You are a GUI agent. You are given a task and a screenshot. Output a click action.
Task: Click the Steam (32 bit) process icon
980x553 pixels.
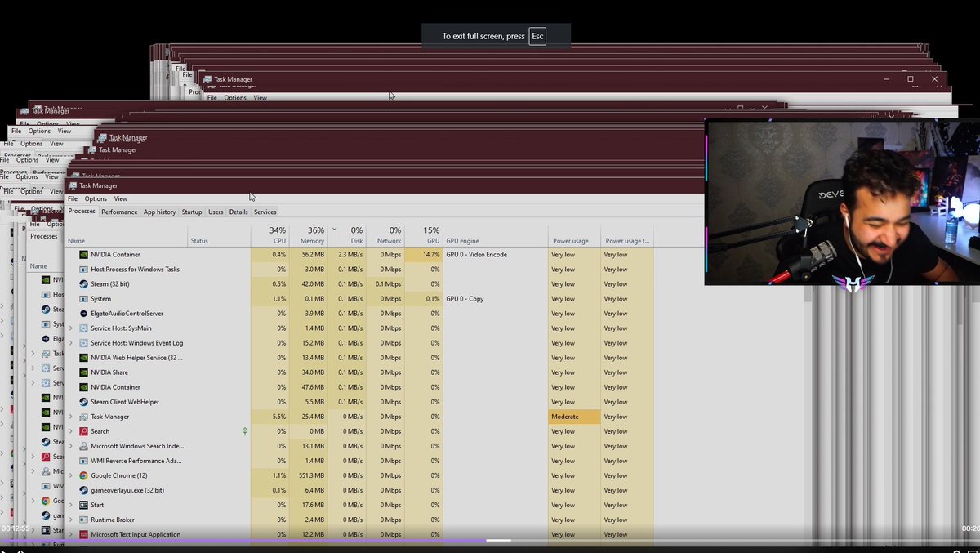coord(83,284)
